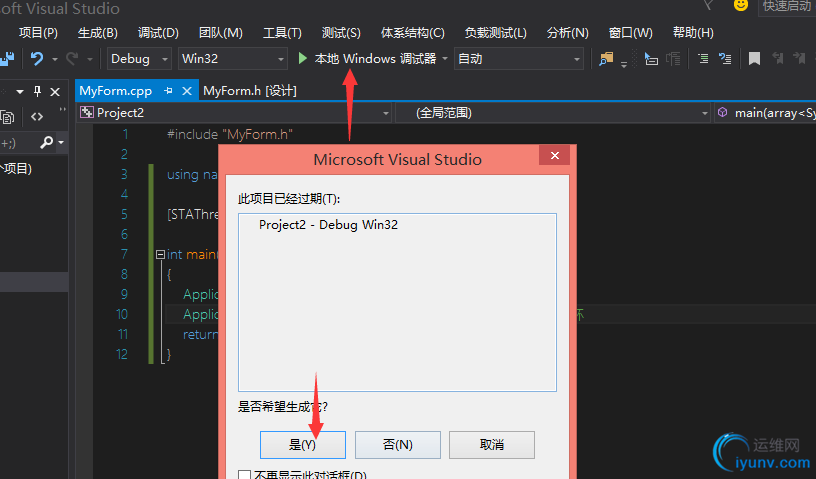Collapse the int main code block
This screenshot has width=816, height=479.
160,255
